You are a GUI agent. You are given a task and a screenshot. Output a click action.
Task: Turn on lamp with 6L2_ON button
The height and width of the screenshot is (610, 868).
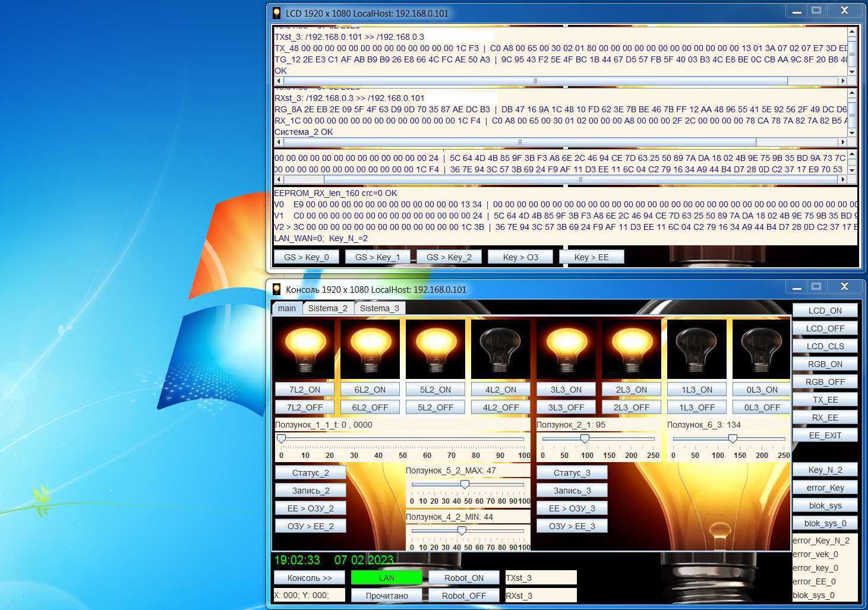coord(370,390)
